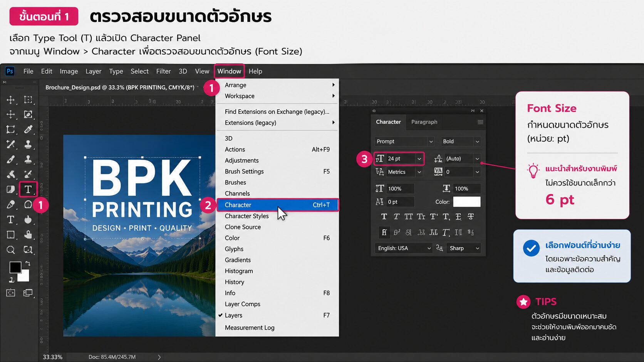Toggle Faux Bold in Character panel
Viewport: 644px width, 362px height.
[384, 217]
